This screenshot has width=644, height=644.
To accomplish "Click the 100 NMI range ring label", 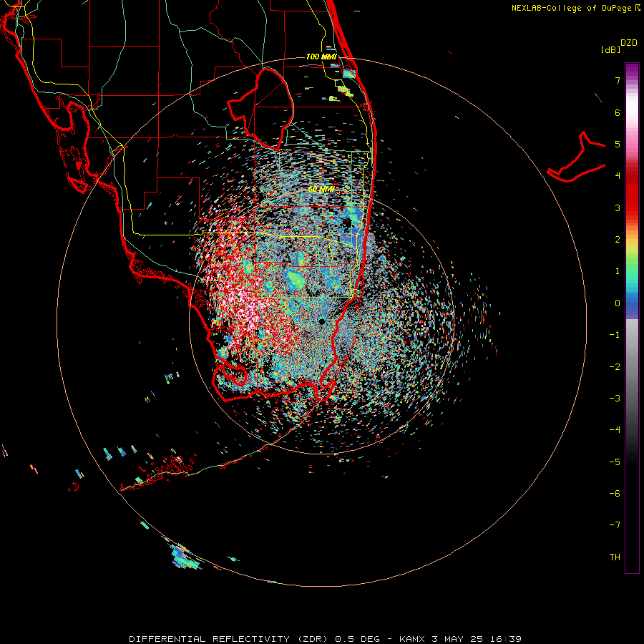I will coord(321,57).
